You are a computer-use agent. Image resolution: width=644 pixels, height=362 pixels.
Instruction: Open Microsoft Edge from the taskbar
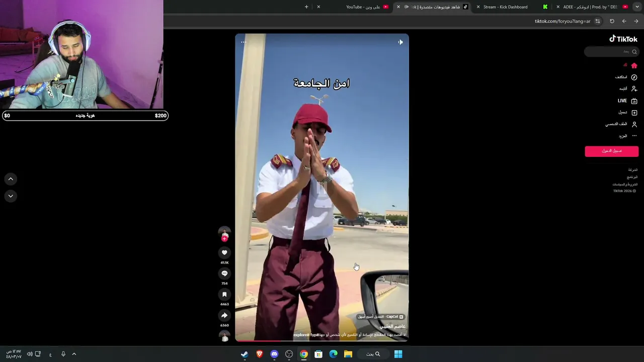point(333,354)
